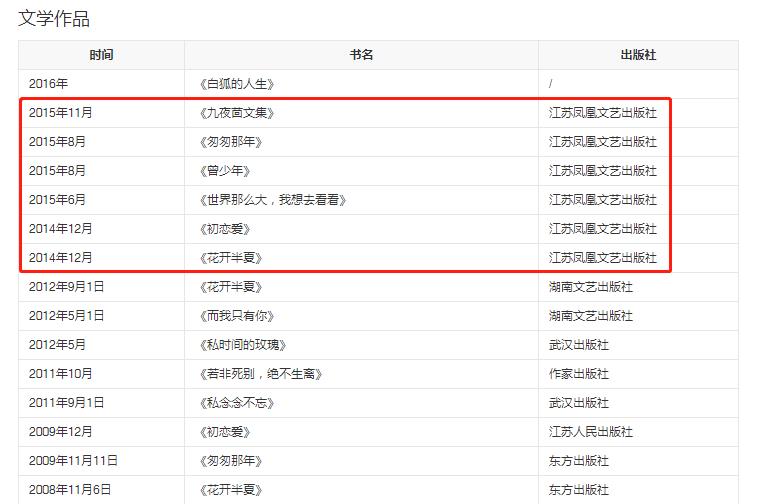Click the 江苏人民出版社 publisher cell

590,432
